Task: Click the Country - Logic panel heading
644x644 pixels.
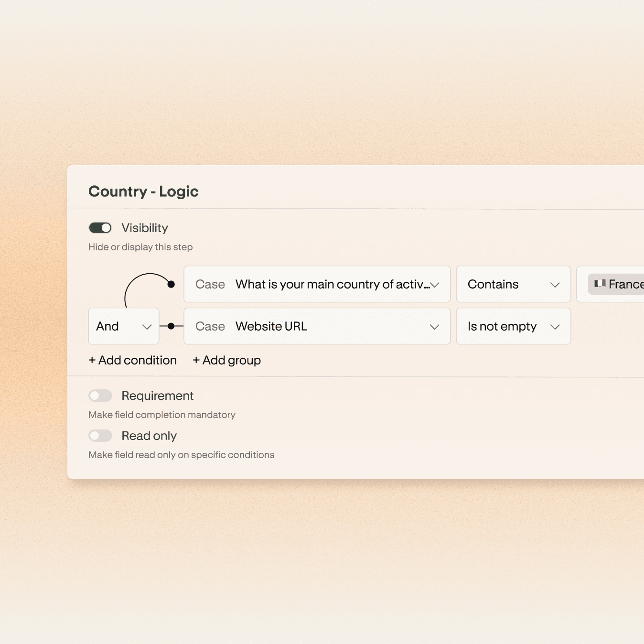Action: tap(143, 191)
